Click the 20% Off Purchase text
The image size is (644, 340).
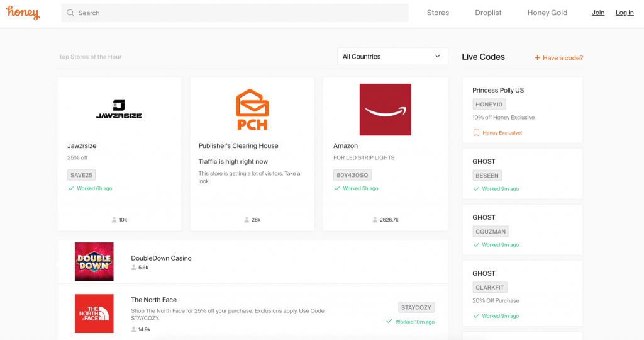pyautogui.click(x=496, y=300)
